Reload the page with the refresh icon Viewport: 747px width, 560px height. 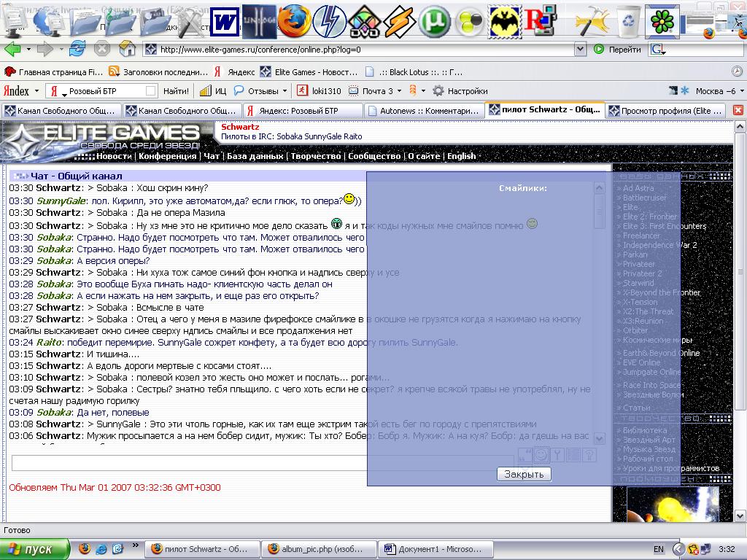tap(77, 50)
